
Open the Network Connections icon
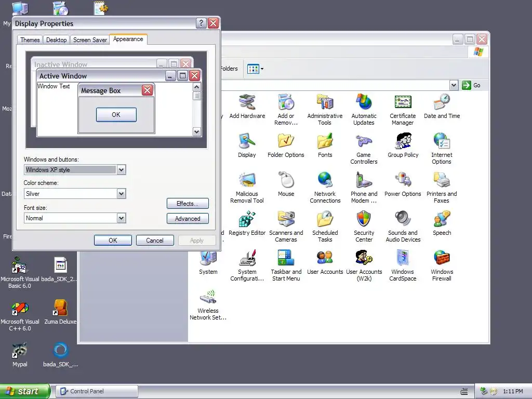click(325, 180)
